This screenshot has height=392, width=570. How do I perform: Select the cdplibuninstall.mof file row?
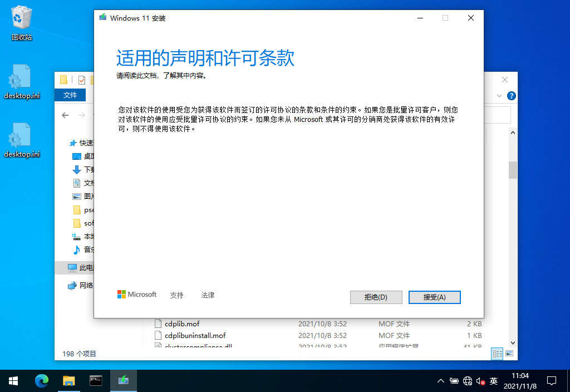(318, 335)
